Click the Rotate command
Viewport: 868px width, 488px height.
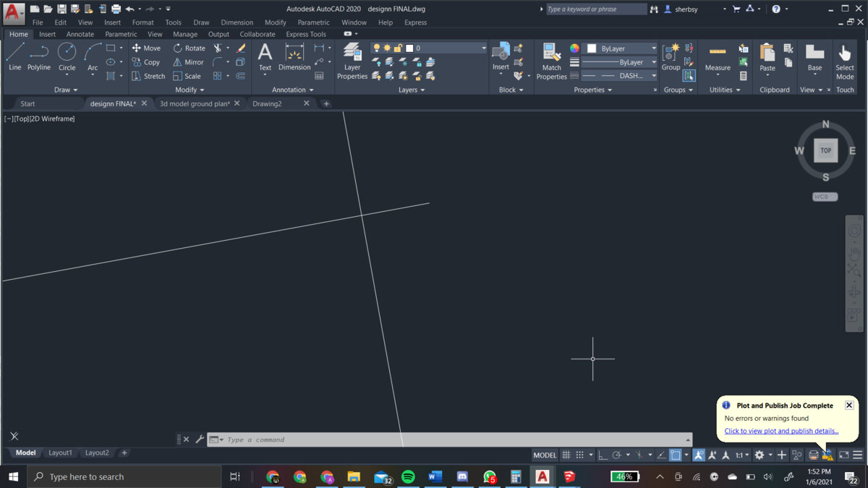coord(189,48)
